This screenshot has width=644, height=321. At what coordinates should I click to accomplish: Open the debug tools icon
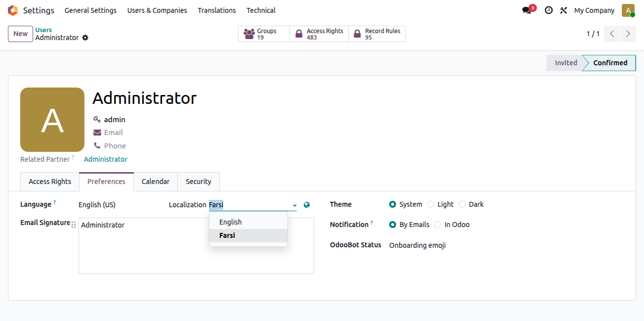(x=563, y=10)
